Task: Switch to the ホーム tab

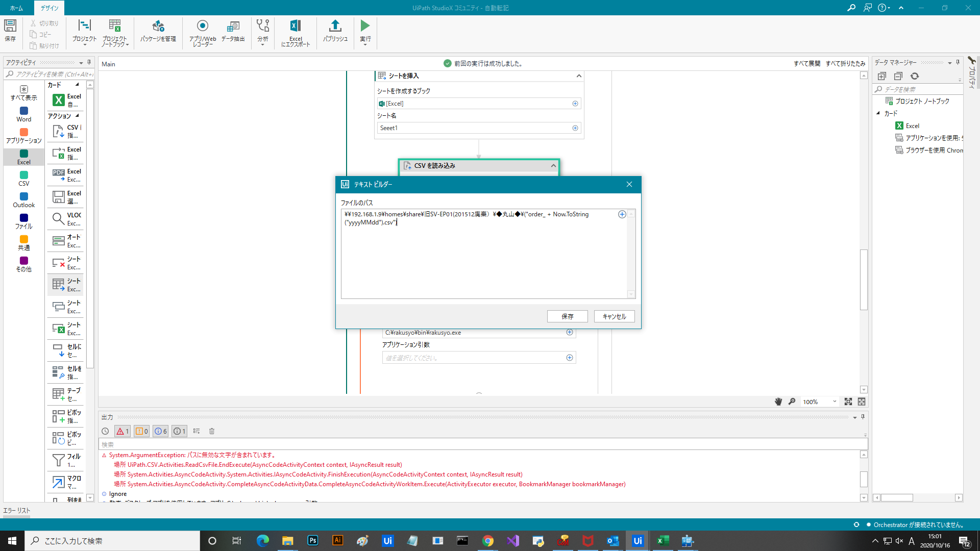Action: (x=16, y=8)
